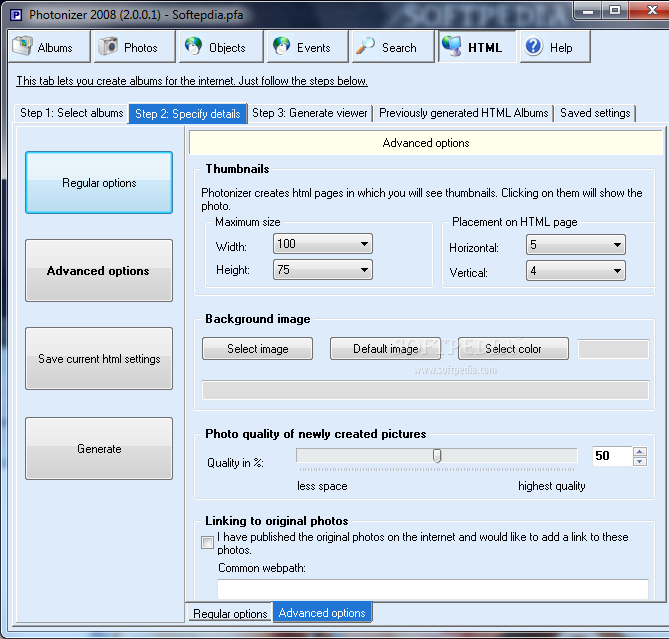This screenshot has height=639, width=669.
Task: Click the quality value field showing 50
Action: pos(612,456)
